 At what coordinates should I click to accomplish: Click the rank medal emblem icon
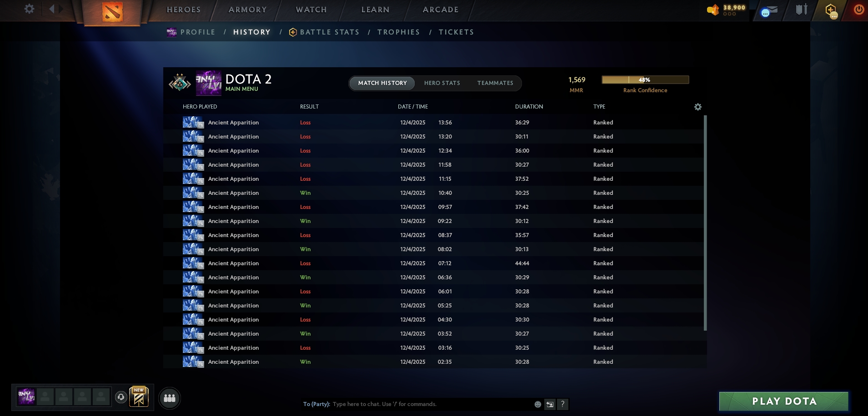coord(180,83)
